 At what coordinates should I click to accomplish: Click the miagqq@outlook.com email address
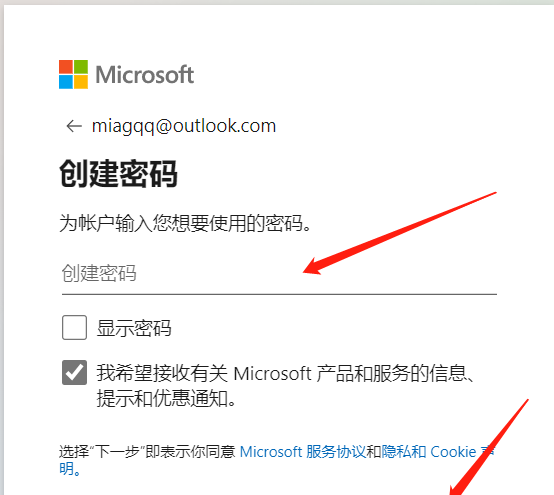coord(184,126)
